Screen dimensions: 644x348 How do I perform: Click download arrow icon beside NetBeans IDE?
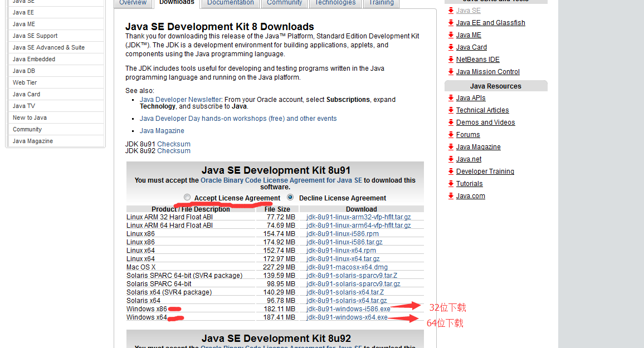tap(451, 60)
